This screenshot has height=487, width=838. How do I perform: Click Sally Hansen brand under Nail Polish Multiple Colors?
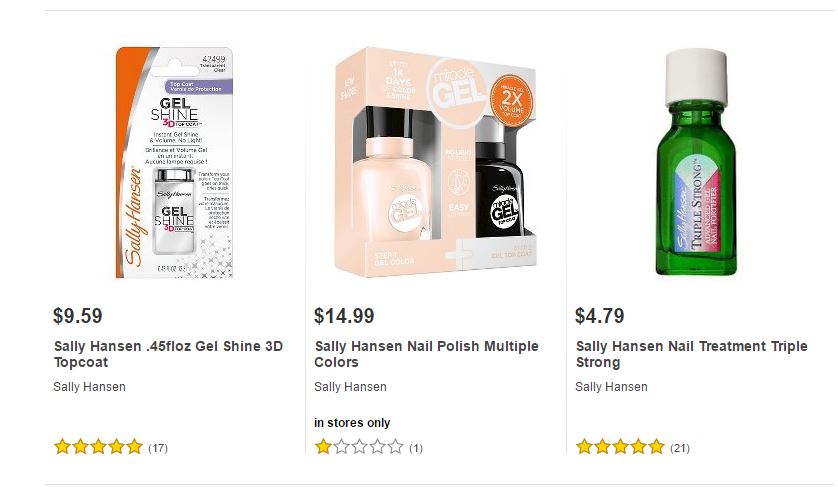(350, 387)
